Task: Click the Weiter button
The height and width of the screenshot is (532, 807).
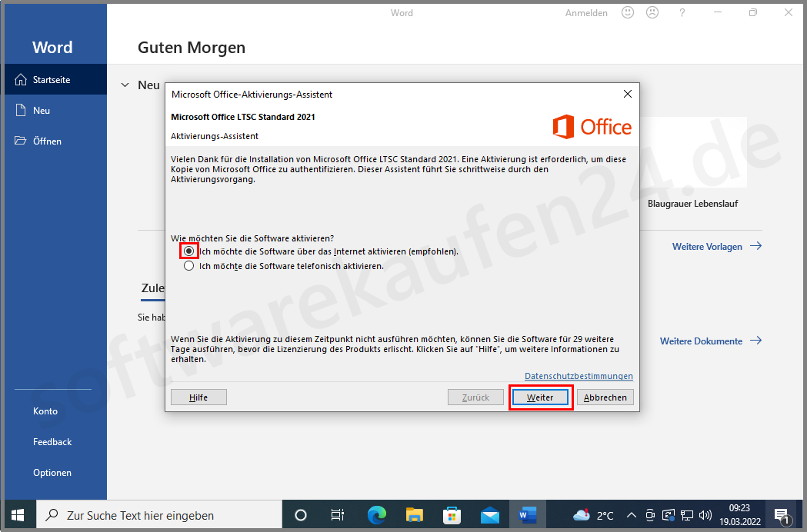Action: [x=540, y=397]
